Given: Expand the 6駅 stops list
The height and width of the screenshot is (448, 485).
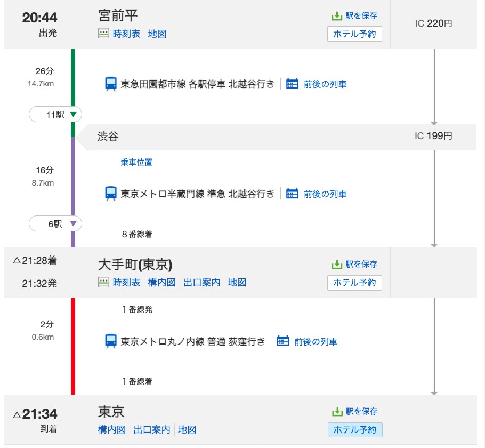Looking at the screenshot, I should (55, 224).
